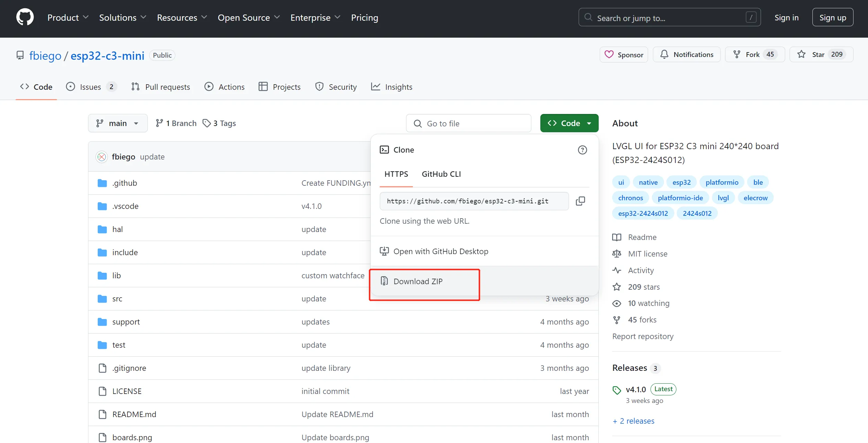Switch to the Issues tab

tap(91, 87)
